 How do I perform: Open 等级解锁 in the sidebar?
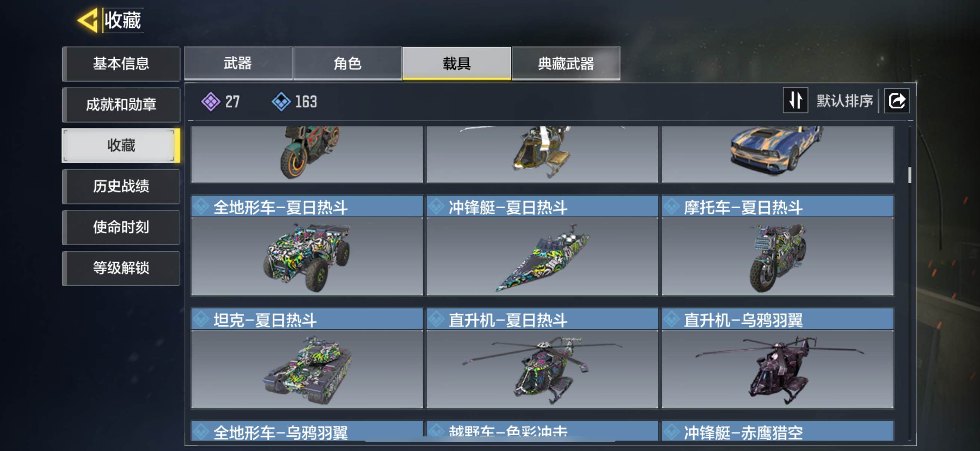[121, 268]
